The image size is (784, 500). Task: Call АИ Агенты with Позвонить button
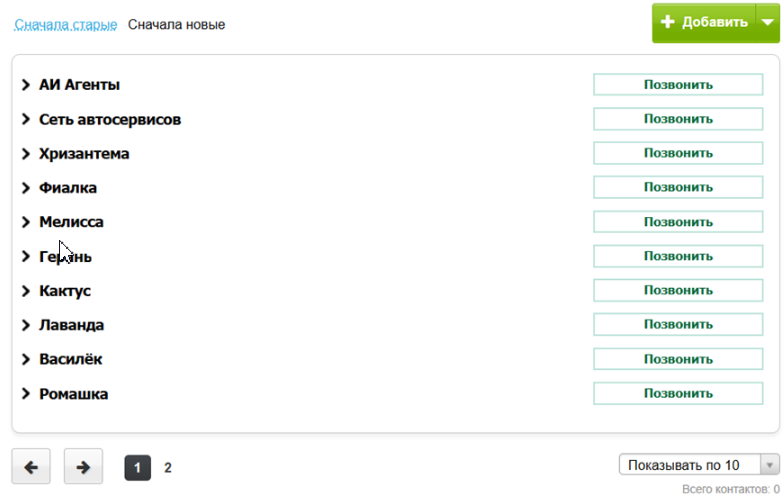(678, 85)
